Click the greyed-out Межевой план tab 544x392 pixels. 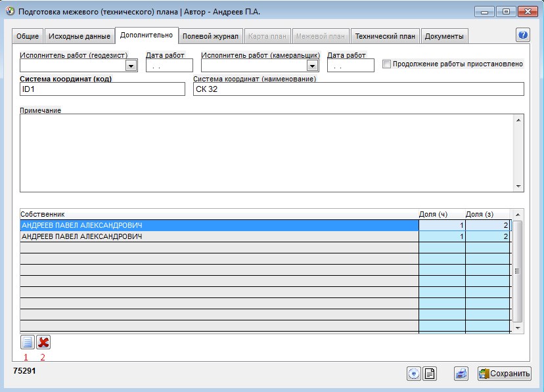pos(320,36)
